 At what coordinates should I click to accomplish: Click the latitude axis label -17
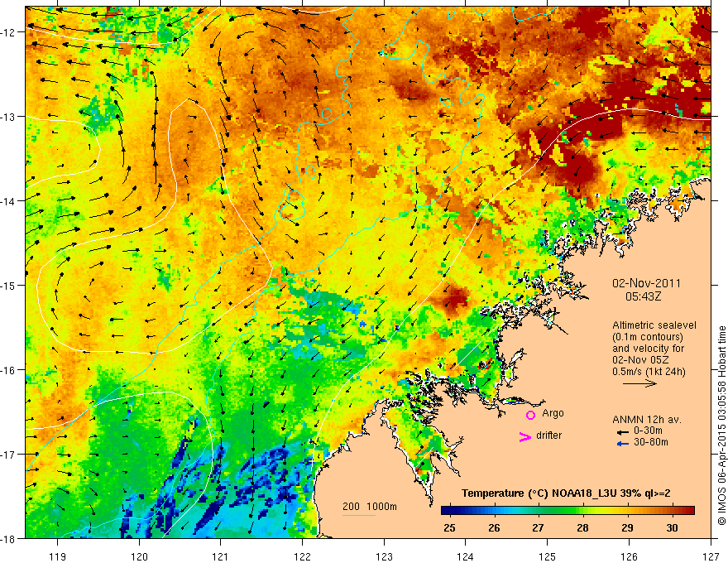pyautogui.click(x=10, y=454)
